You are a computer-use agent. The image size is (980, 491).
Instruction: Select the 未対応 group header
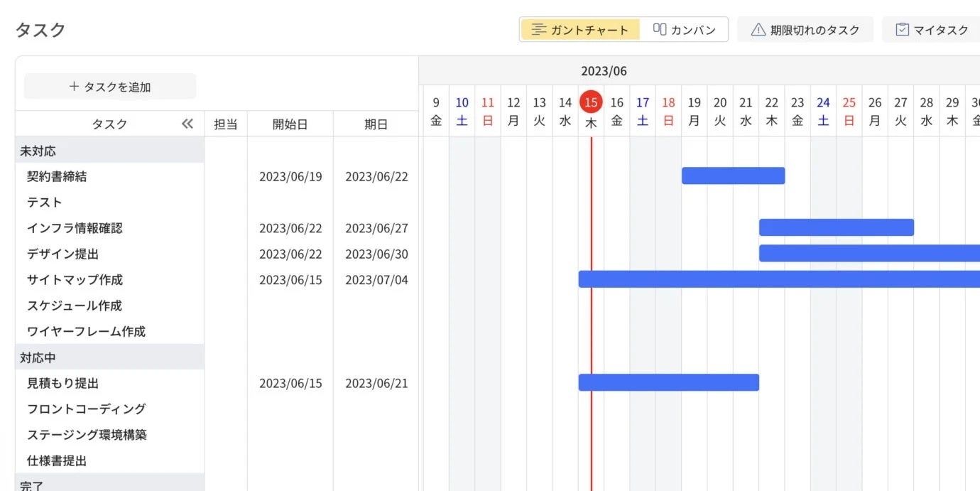click(x=38, y=151)
